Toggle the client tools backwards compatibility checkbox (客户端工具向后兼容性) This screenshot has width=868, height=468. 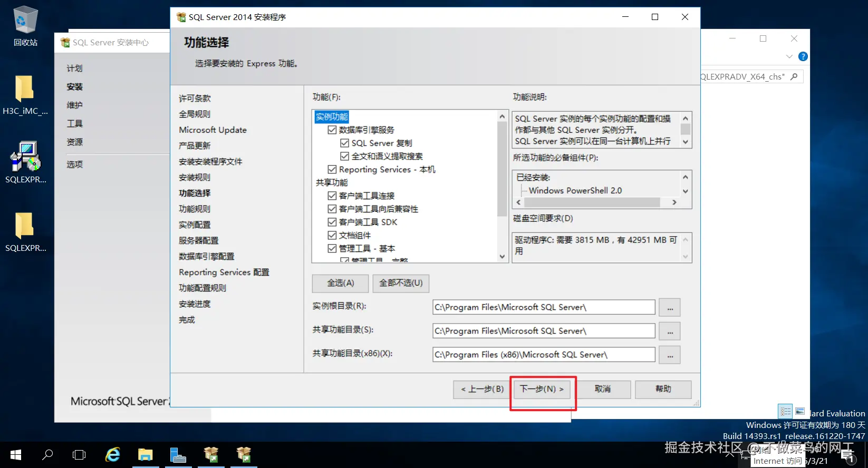pyautogui.click(x=332, y=209)
